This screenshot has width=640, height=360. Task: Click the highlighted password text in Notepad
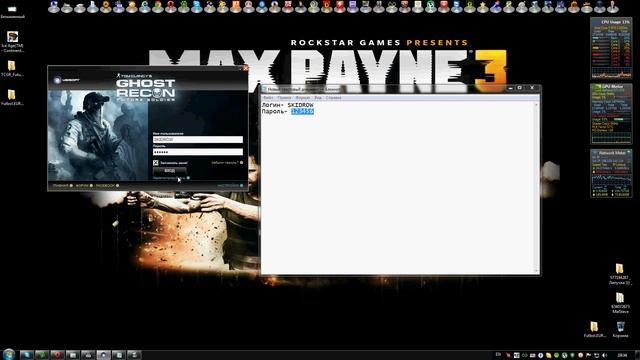(302, 111)
